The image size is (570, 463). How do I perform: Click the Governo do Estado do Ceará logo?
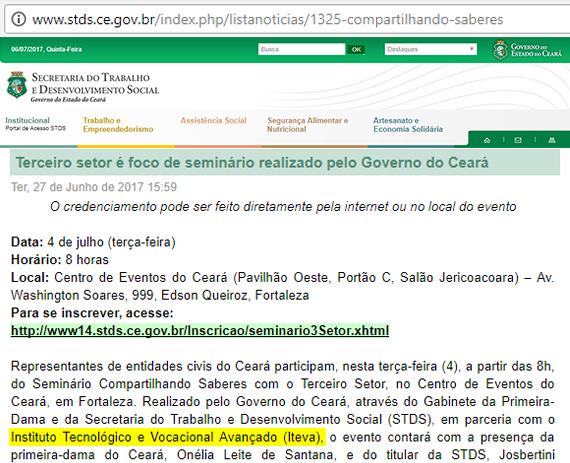click(527, 50)
